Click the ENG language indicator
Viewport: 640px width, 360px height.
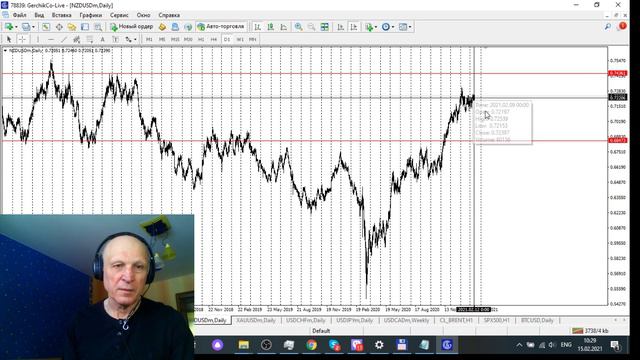pos(566,345)
